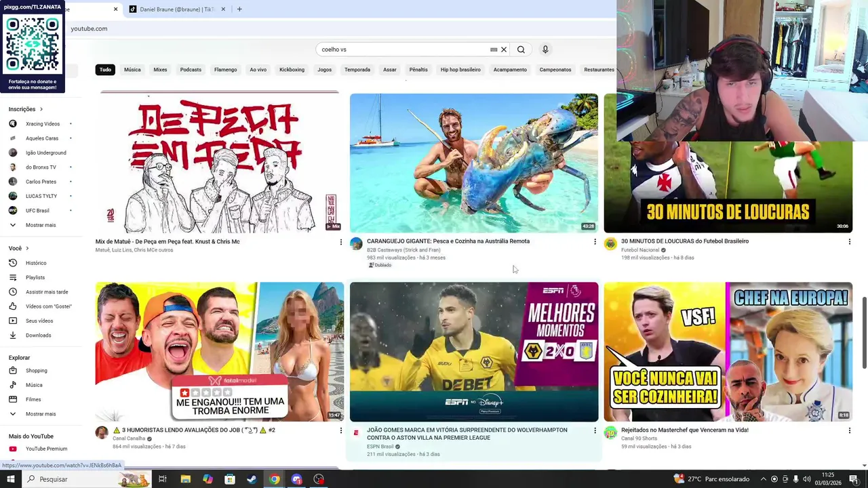Open options menu for 3 HUMORISTAS LENDO video

click(x=340, y=430)
